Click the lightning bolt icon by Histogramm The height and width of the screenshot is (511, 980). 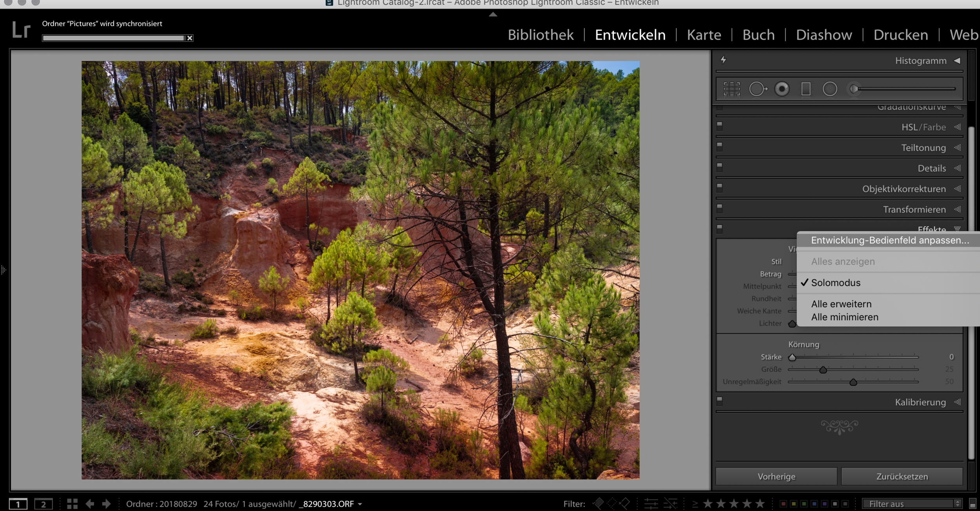[x=723, y=60]
